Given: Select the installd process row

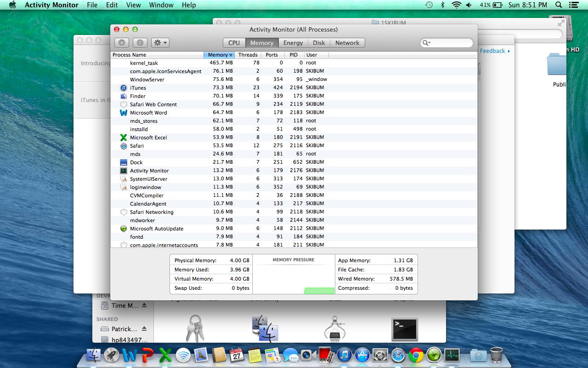Looking at the screenshot, I should coord(294,129).
